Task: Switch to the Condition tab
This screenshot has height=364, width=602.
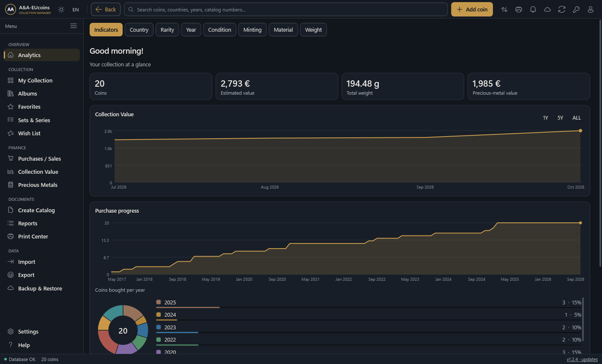Action: pyautogui.click(x=219, y=30)
